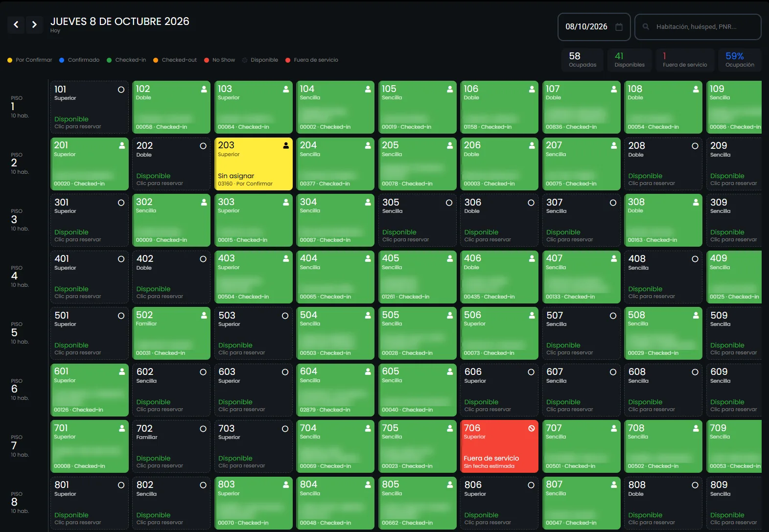The width and height of the screenshot is (769, 532).
Task: Click 'Clic para reservar' on room 802
Action: [x=160, y=523]
